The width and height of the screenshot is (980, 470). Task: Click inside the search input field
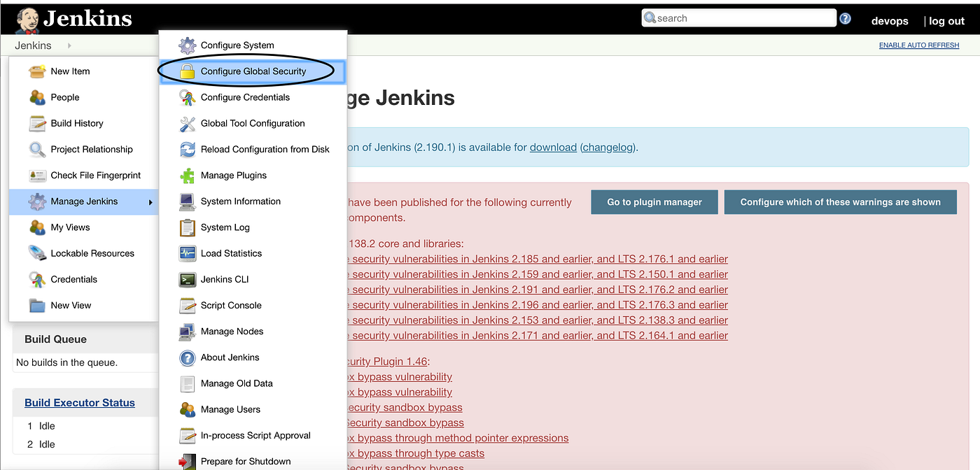click(x=738, y=17)
